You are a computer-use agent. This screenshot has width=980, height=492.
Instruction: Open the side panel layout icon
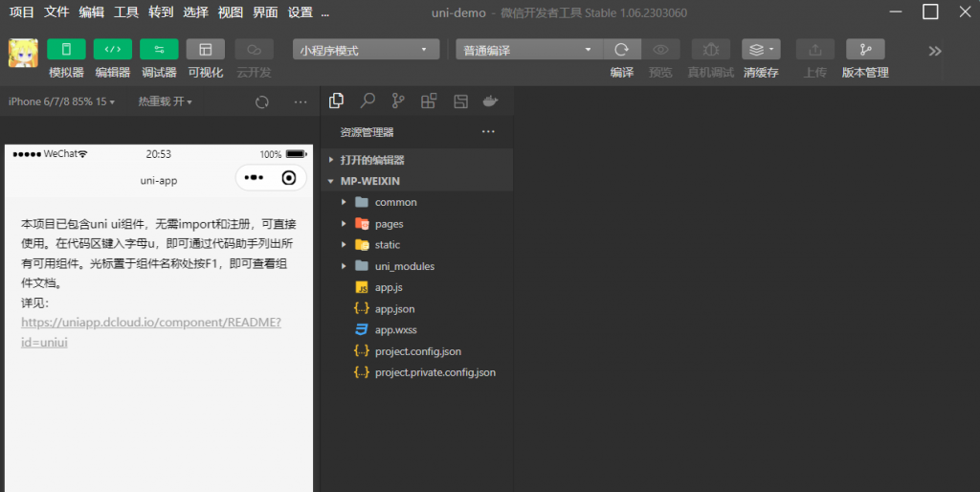pos(460,101)
